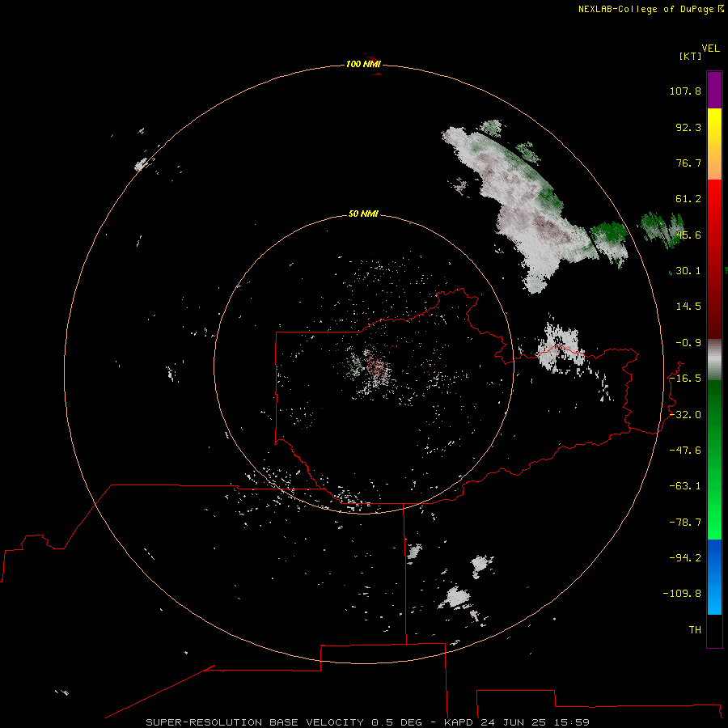728x728 pixels.
Task: Click the 76.7 velocity scale value
Action: 688,163
